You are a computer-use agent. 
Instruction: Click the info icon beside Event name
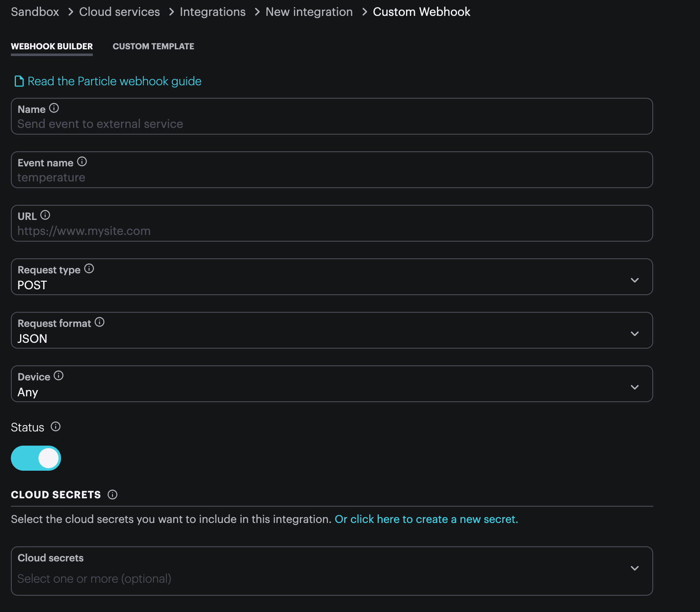[82, 162]
